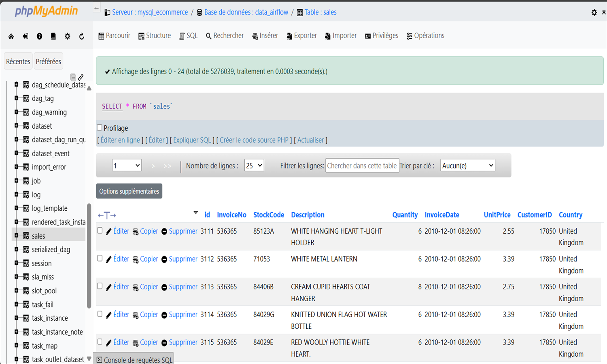Click the Expliquer SQL link
This screenshot has width=607, height=364.
(192, 140)
